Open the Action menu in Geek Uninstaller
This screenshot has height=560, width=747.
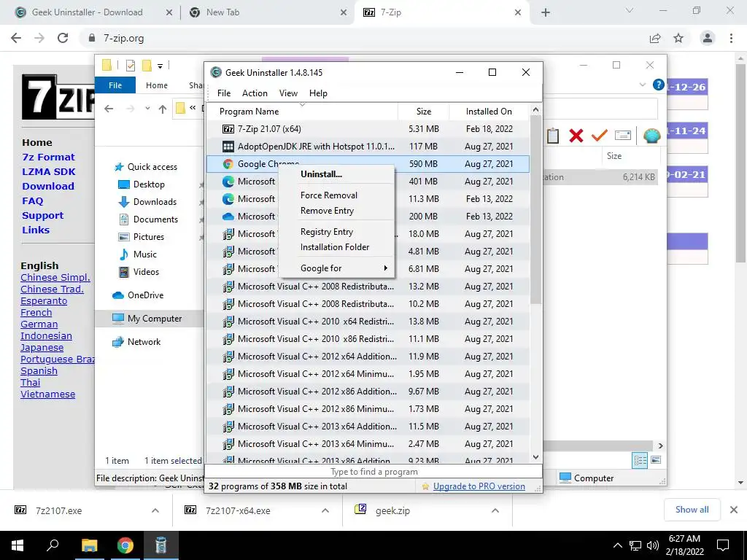[255, 93]
